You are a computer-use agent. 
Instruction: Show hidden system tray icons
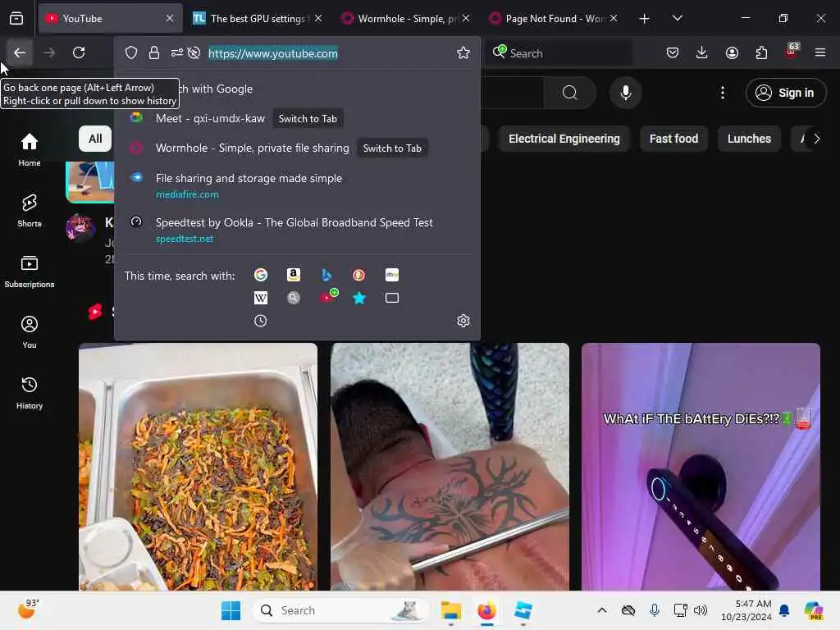(602, 610)
